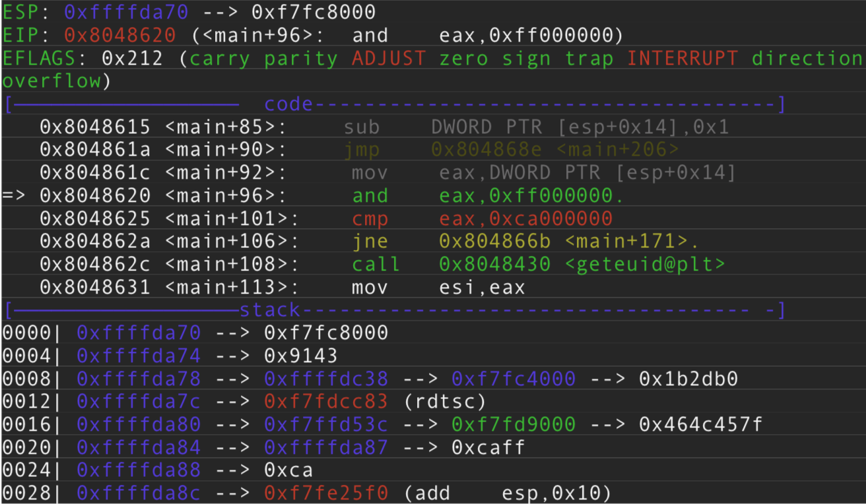Click the 0xcaff stack value
The height and width of the screenshot is (504, 866).
(x=488, y=448)
